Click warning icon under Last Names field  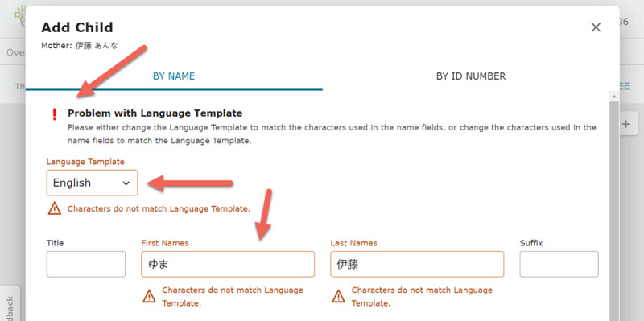(338, 296)
